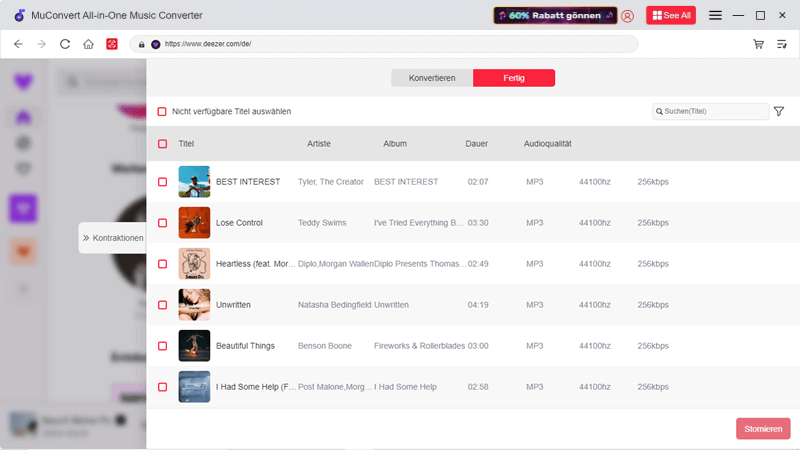Open the BEST INTEREST album cover
The image size is (800, 450).
click(x=194, y=182)
